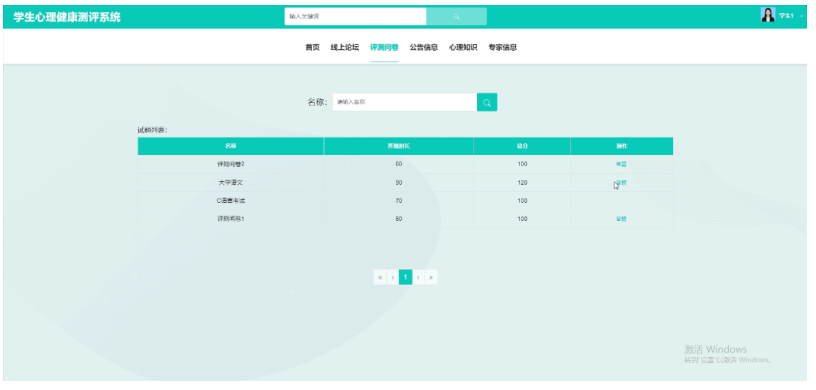
Task: Click the user avatar picture
Action: (x=768, y=15)
